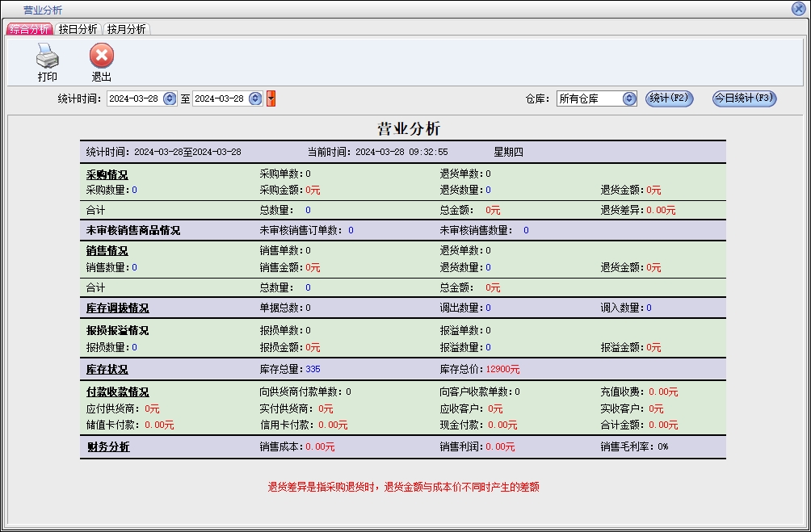Open the end date picker arrow
This screenshot has width=811, height=532.
point(255,98)
